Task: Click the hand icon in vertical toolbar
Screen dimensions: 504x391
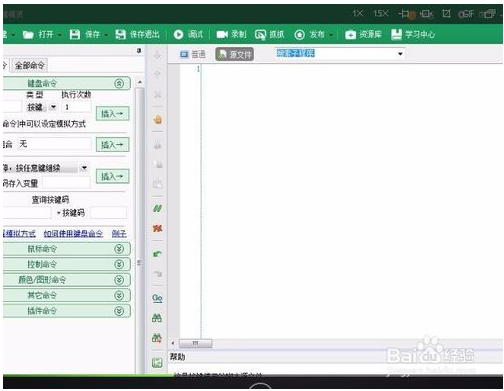Action: 158,119
